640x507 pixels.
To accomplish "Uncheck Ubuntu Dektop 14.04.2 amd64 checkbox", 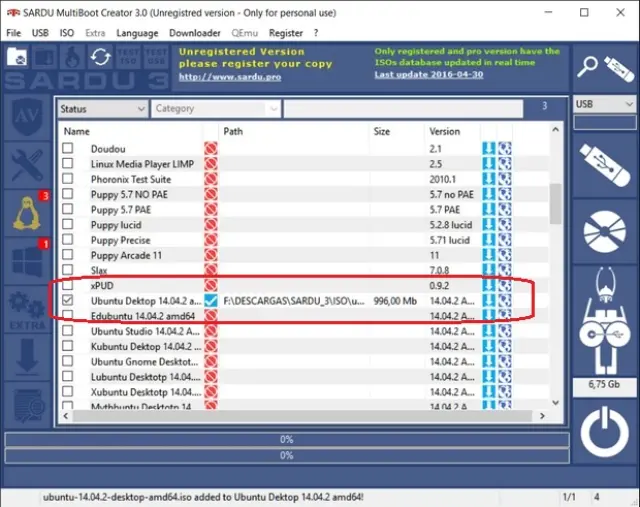I will click(68, 300).
